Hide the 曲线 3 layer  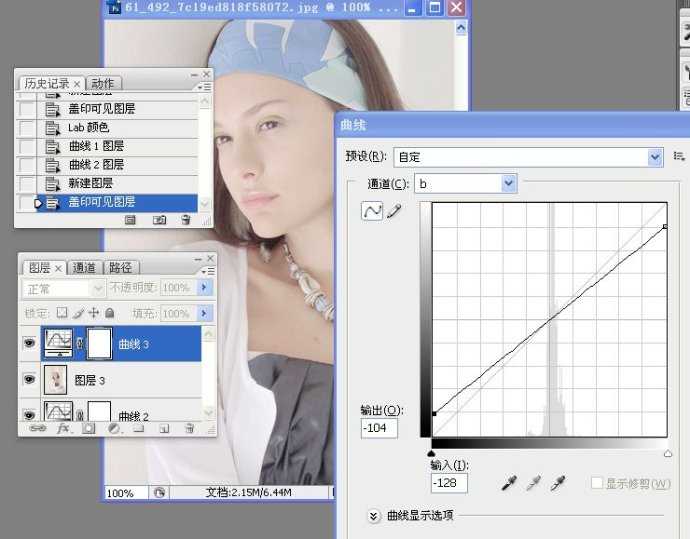[x=29, y=343]
